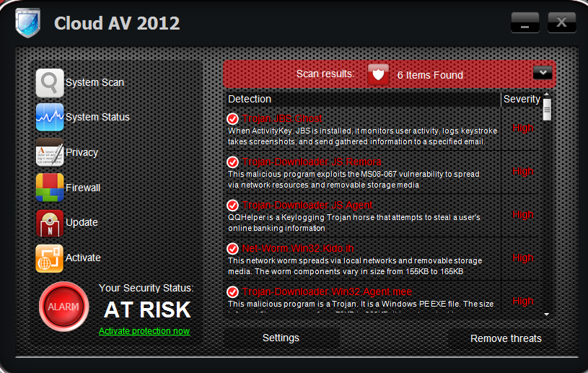
Task: Follow the Activate protection now link
Action: [144, 331]
